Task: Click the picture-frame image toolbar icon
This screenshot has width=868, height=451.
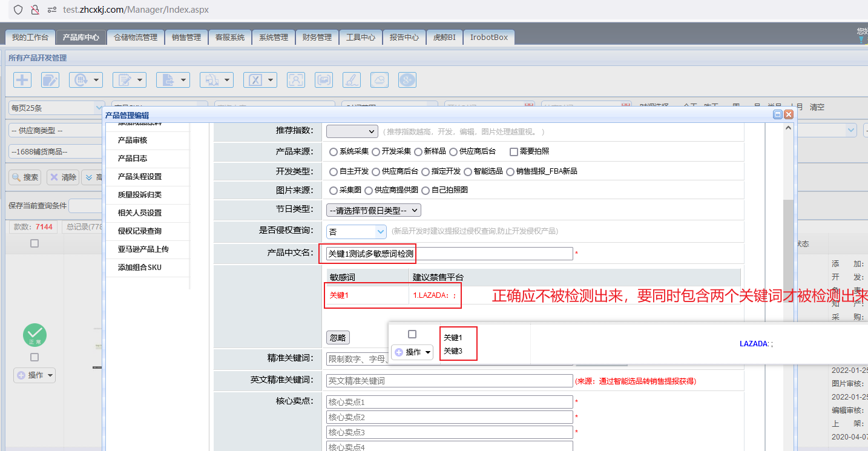Action: (324, 80)
